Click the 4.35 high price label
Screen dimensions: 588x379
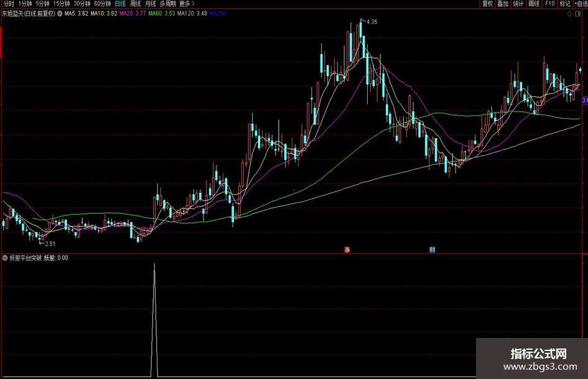(x=371, y=22)
